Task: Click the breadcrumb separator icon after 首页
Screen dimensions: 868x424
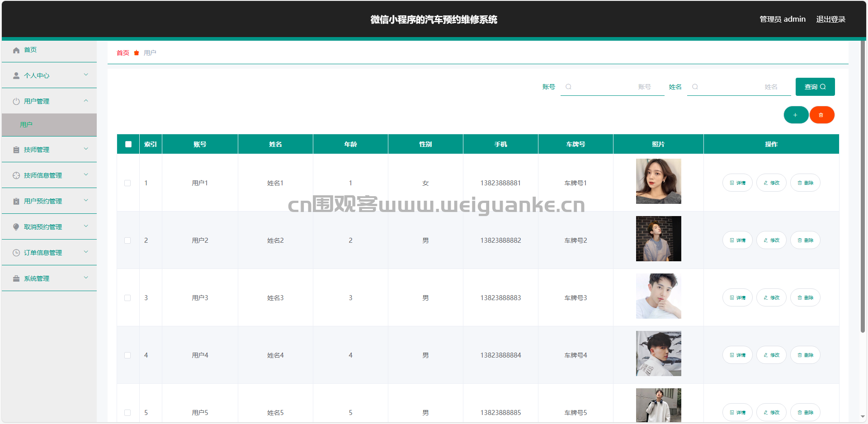Action: [137, 53]
